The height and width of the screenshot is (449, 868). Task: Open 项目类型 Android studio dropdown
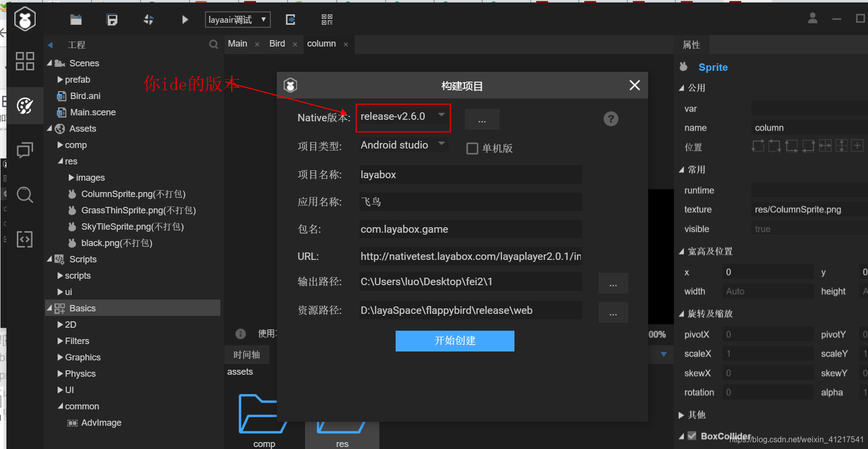403,145
